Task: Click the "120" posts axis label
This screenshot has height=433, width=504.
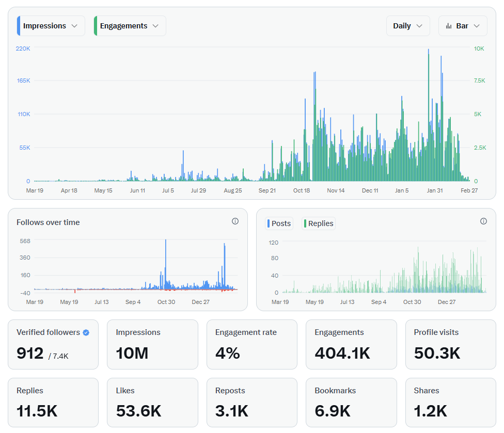Action: pos(274,243)
